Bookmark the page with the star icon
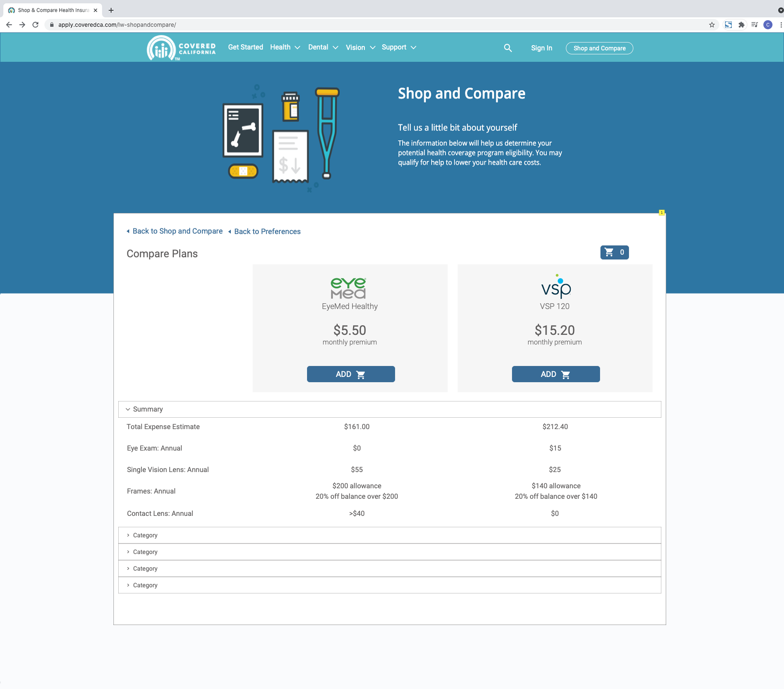Viewport: 784px width, 689px height. (x=712, y=25)
